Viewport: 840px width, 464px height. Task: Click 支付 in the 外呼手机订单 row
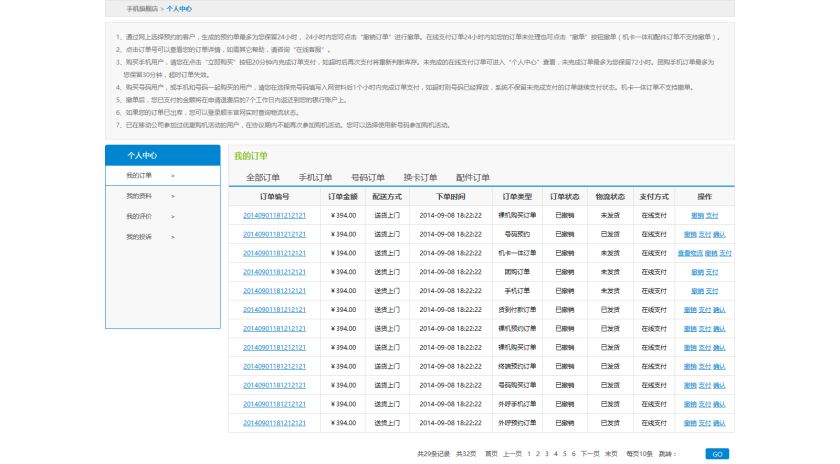click(x=704, y=405)
